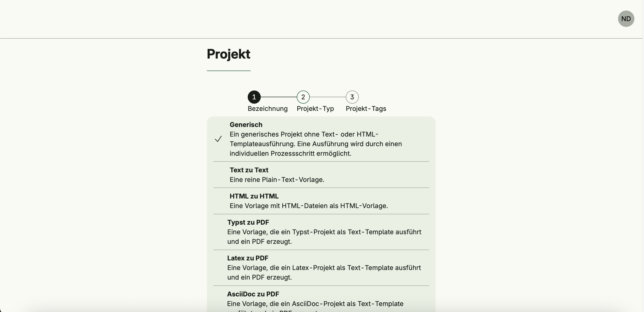The height and width of the screenshot is (312, 644).
Task: Open the Projekt-Tags step label
Action: click(x=366, y=109)
